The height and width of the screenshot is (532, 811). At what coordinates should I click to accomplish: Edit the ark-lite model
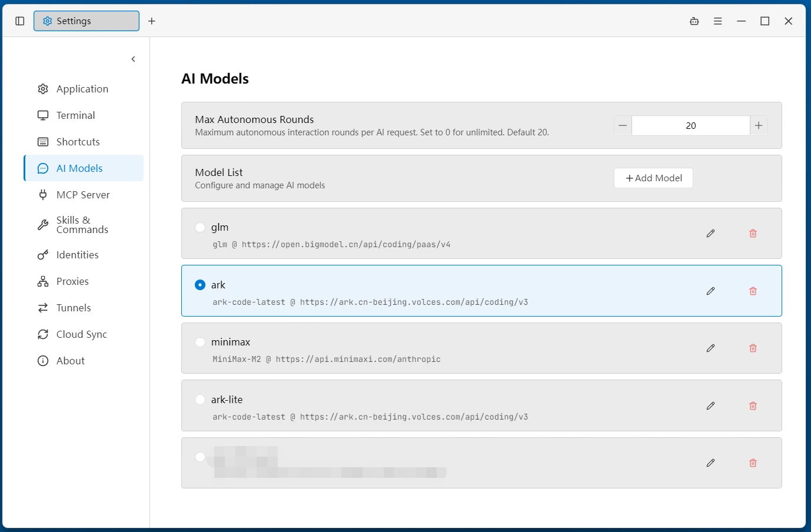711,406
